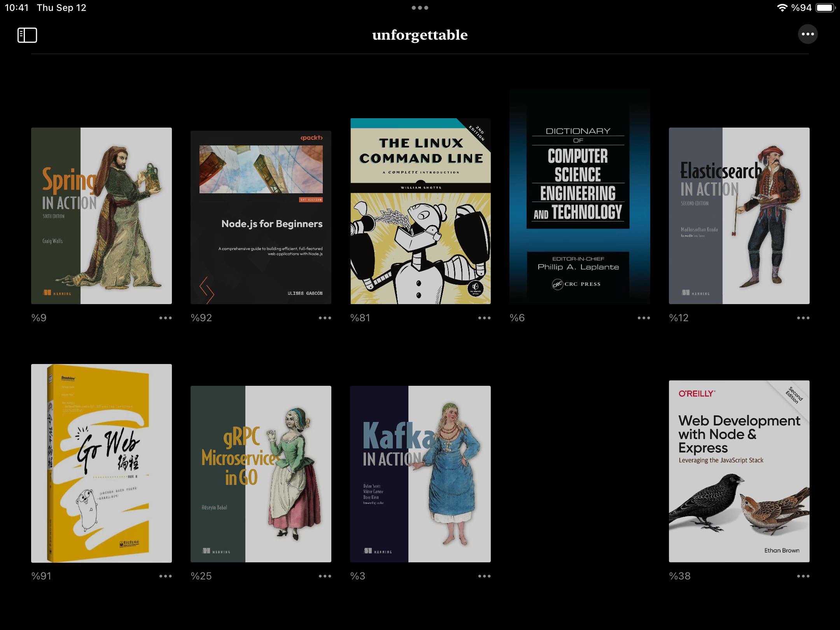Open The Linux Command Line book
840x630 pixels.
click(x=420, y=211)
